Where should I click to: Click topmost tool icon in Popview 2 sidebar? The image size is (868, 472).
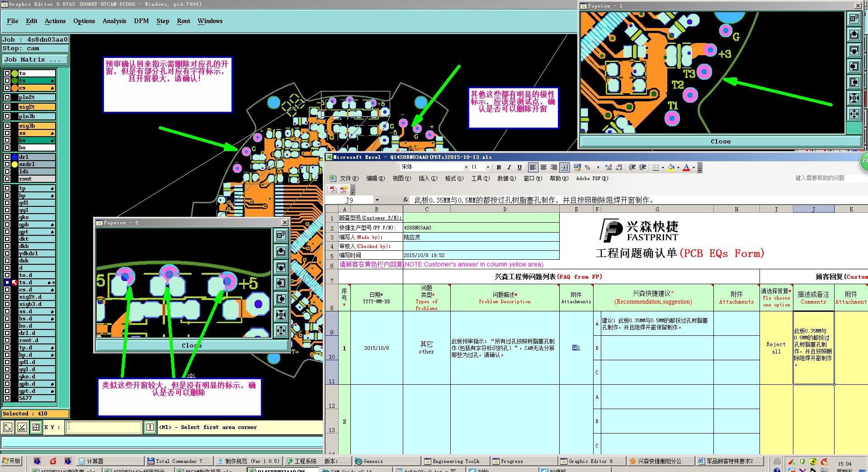click(x=281, y=235)
